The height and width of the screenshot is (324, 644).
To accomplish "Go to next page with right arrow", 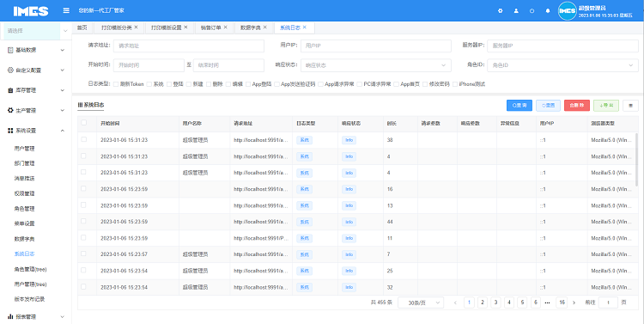I will (x=574, y=303).
